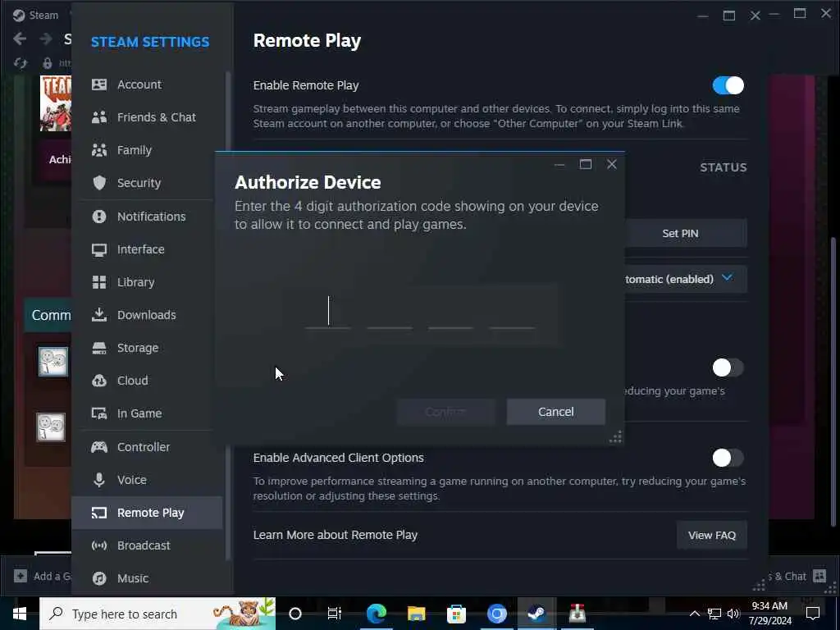Show hidden system tray icons chevron

[x=694, y=614]
